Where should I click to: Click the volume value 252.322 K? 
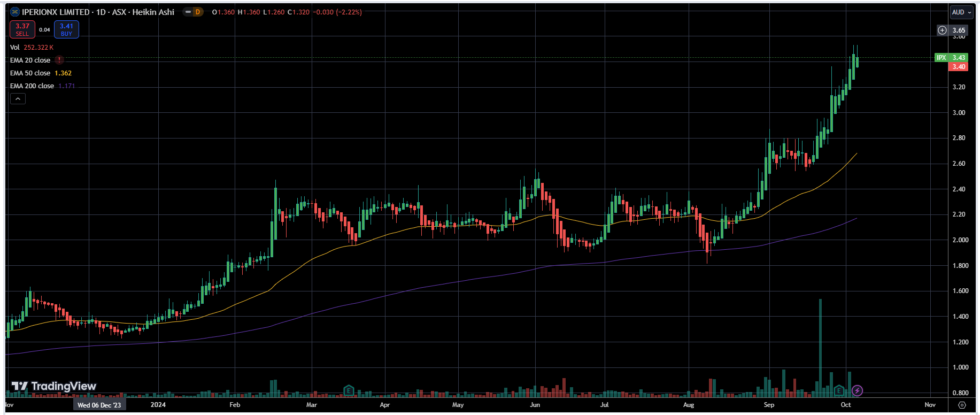[38, 48]
